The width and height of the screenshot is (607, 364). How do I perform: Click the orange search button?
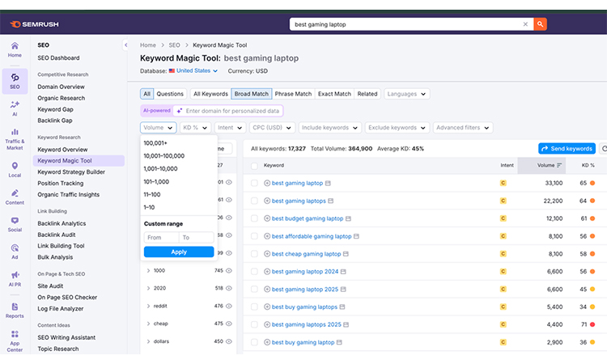[x=540, y=24]
